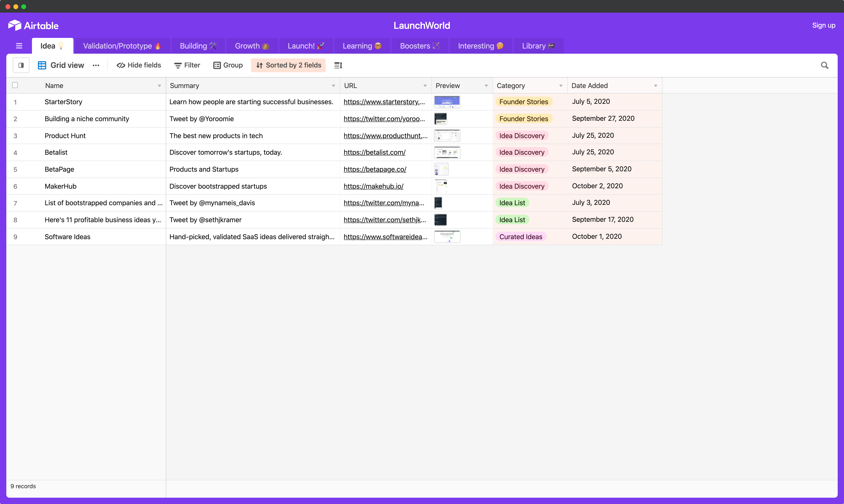Select the October 2, 2020 date cell

pyautogui.click(x=615, y=186)
